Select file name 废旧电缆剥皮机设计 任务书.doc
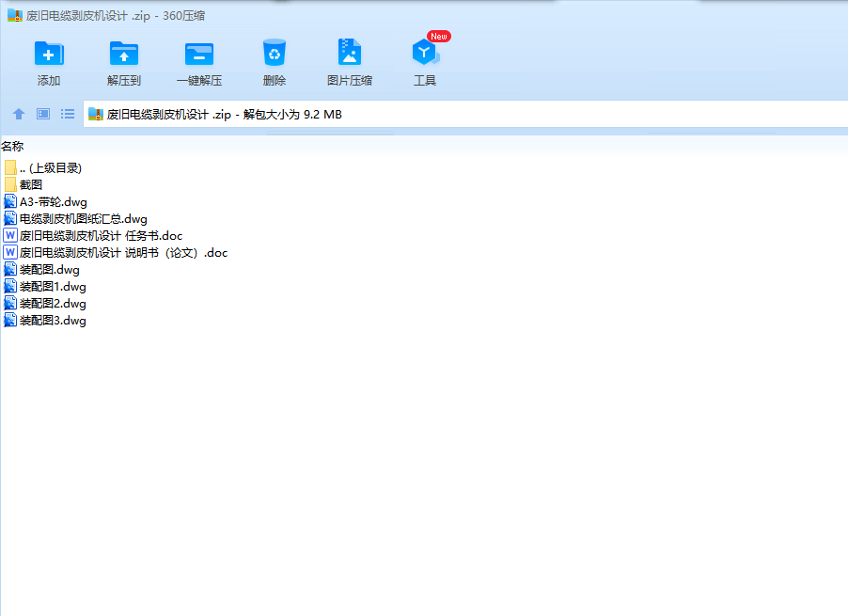 tap(102, 236)
